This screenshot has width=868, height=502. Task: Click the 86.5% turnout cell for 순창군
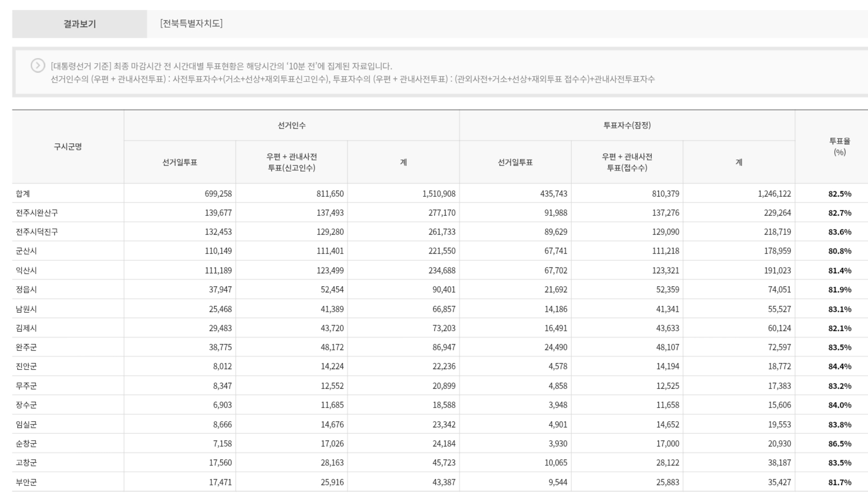coord(840,443)
